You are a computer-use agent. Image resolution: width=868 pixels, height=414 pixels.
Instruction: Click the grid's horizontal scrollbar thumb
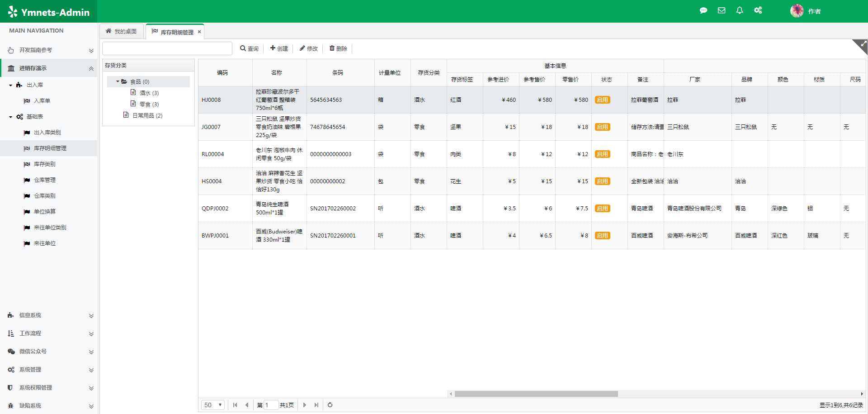click(x=536, y=394)
